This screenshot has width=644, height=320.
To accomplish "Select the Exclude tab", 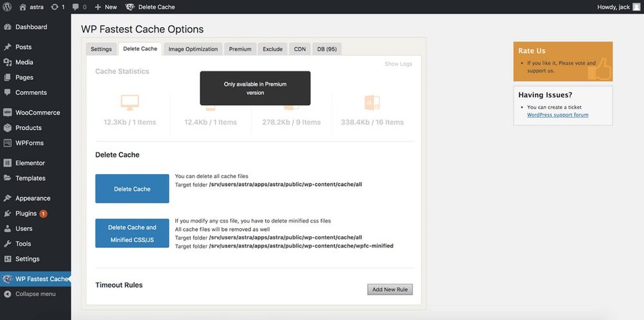I will click(272, 49).
